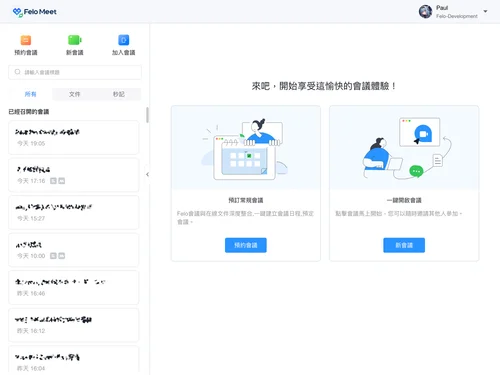This screenshot has height=375, width=500.
Task: Open the meeting from 昨天 16:46
Action: [x=74, y=288]
